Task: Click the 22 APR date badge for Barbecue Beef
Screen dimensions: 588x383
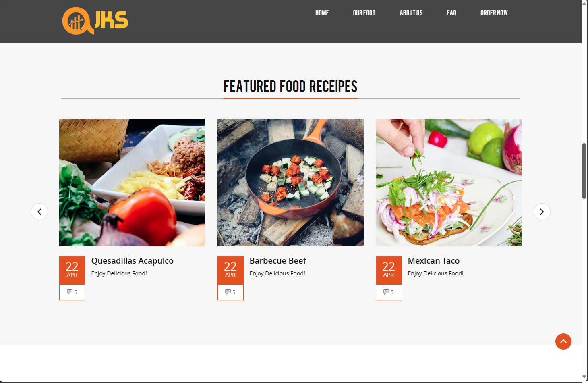Action: coord(230,270)
